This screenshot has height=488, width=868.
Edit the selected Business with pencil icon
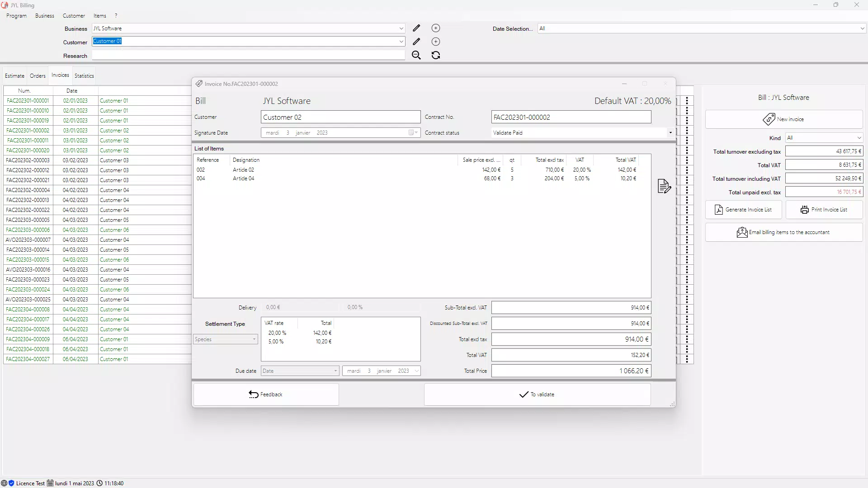[416, 28]
